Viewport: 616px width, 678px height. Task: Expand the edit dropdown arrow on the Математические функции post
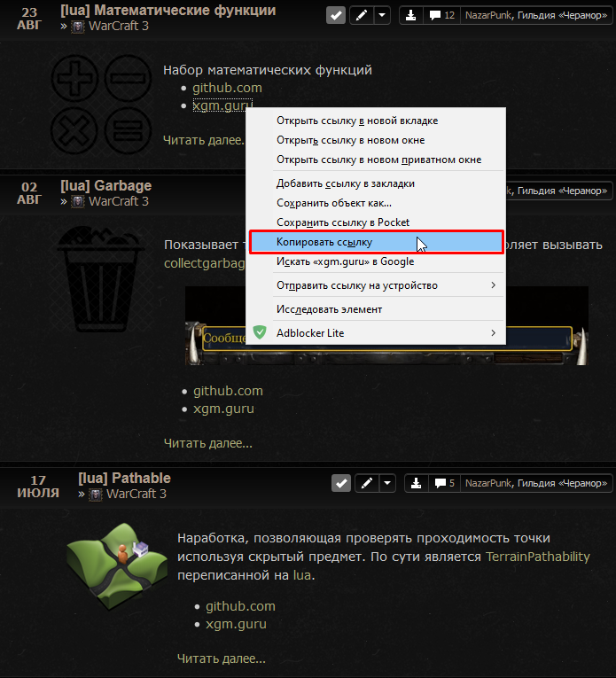(x=382, y=16)
